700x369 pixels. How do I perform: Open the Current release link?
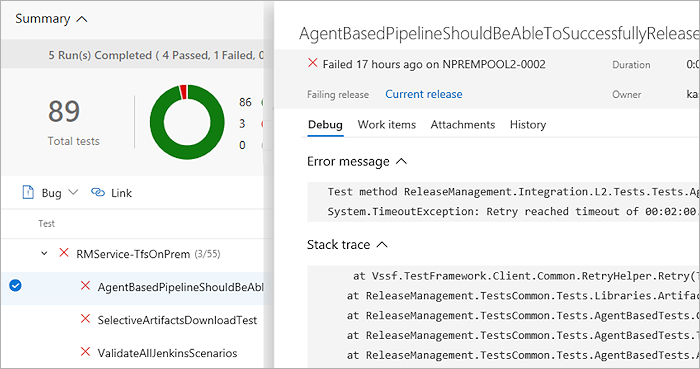[424, 94]
